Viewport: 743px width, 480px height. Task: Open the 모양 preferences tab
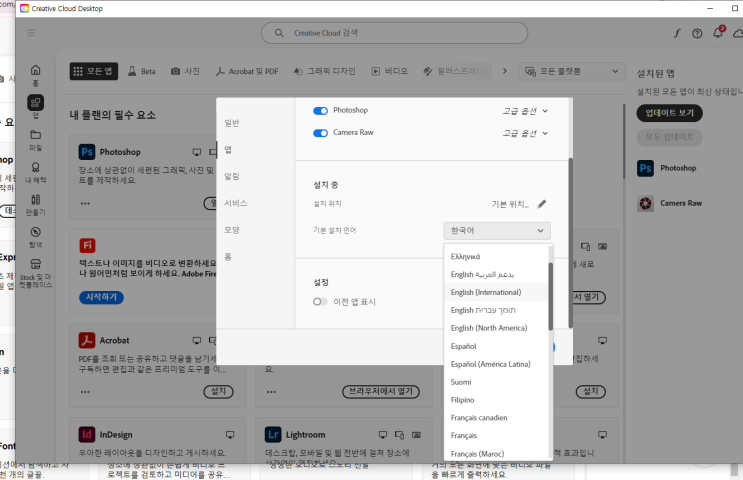coord(232,230)
